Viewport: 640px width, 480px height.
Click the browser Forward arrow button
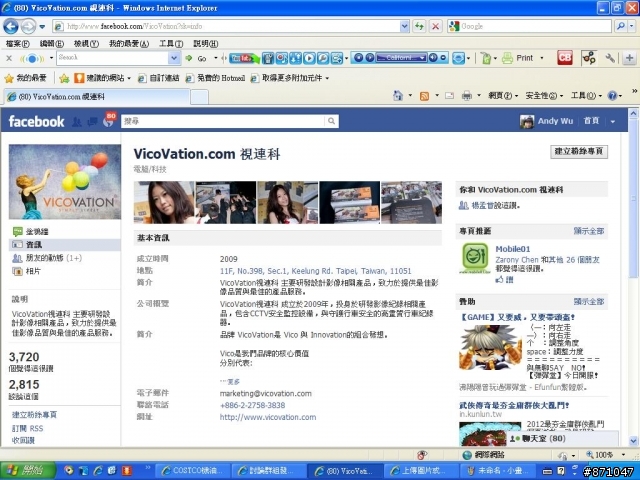(28, 27)
